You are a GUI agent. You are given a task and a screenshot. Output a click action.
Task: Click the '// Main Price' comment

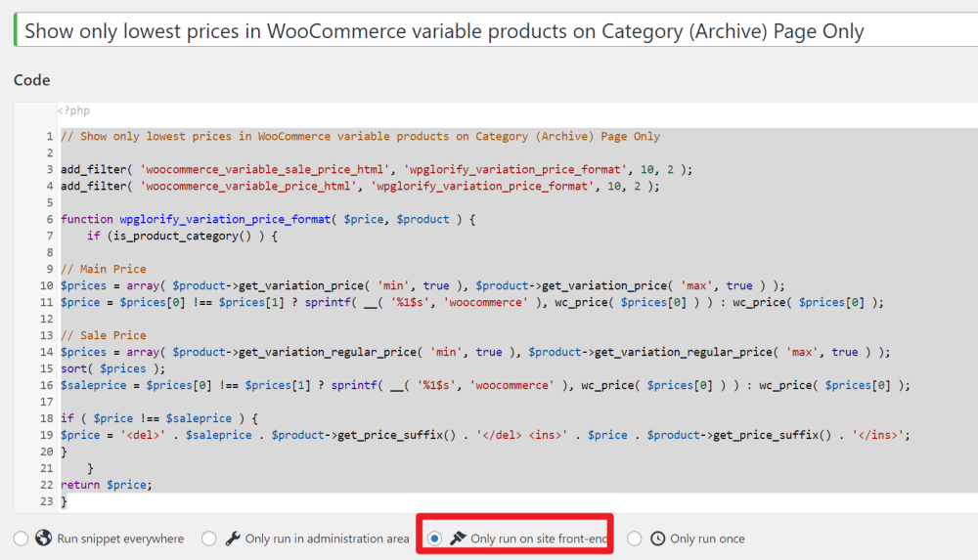click(x=104, y=269)
